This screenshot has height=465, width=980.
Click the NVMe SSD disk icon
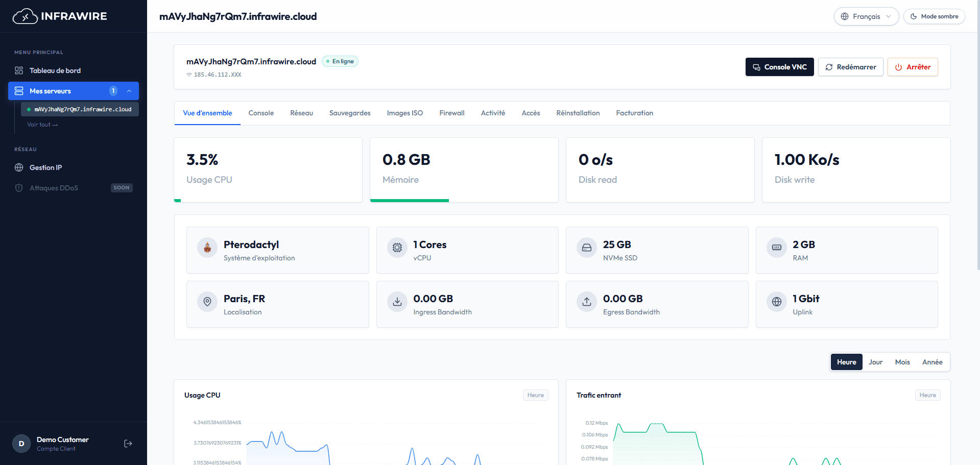click(x=587, y=248)
